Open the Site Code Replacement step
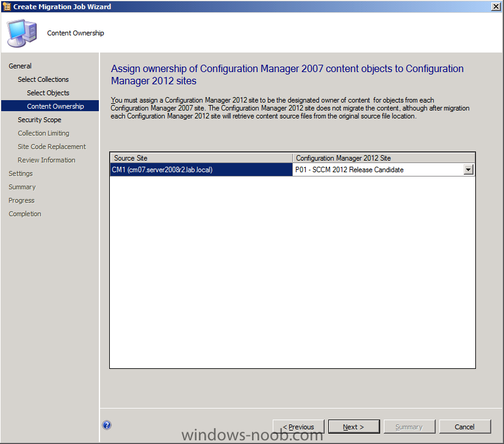The image size is (504, 444). tap(52, 147)
